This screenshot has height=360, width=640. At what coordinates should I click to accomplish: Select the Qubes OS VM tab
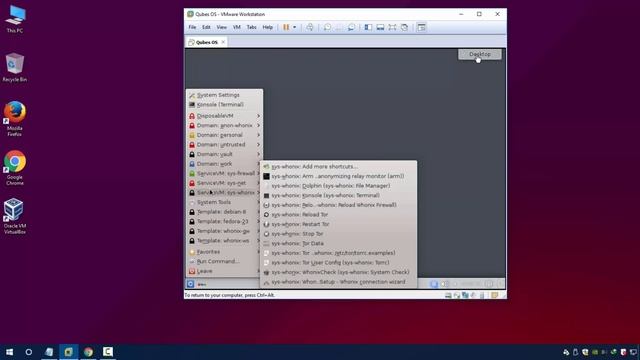click(207, 42)
